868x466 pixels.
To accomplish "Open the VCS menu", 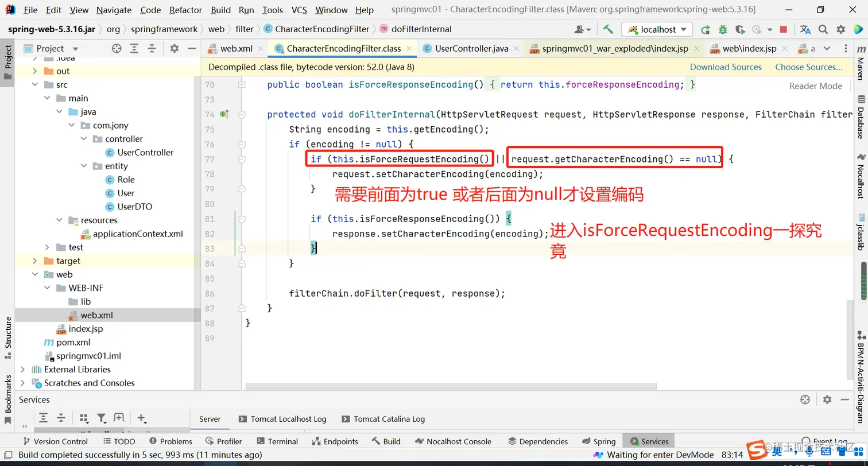I will [x=299, y=10].
